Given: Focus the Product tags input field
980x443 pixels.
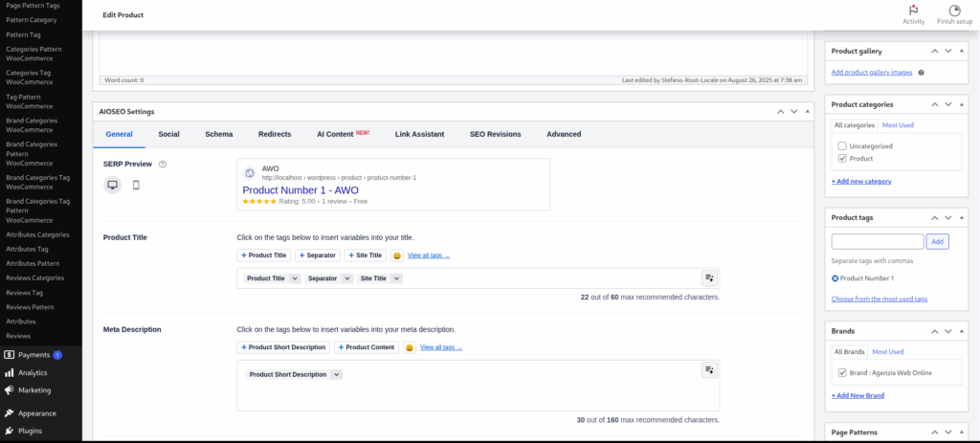Looking at the screenshot, I should click(877, 242).
